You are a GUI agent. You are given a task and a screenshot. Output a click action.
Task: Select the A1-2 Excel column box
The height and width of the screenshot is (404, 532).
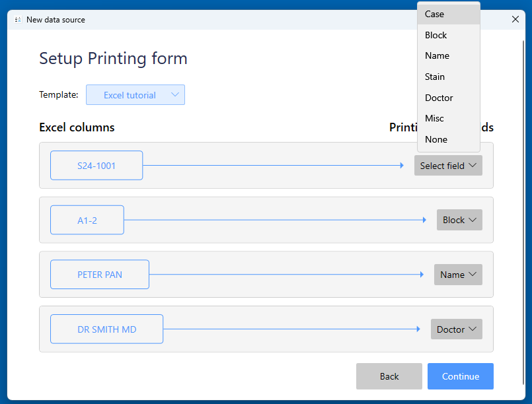pyautogui.click(x=87, y=220)
